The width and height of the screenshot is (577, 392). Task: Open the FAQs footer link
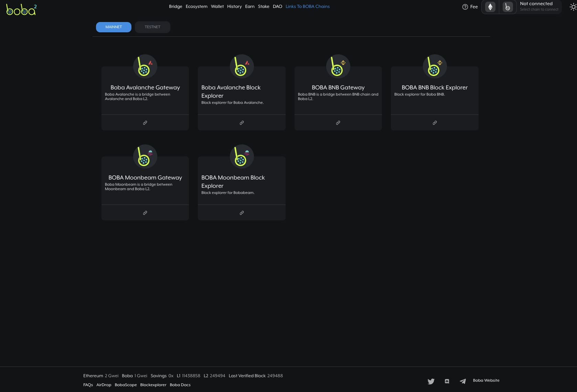tap(88, 385)
